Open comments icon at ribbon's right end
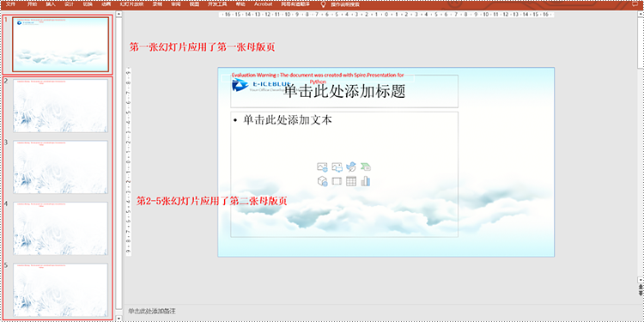The width and height of the screenshot is (644, 322). click(x=635, y=4)
